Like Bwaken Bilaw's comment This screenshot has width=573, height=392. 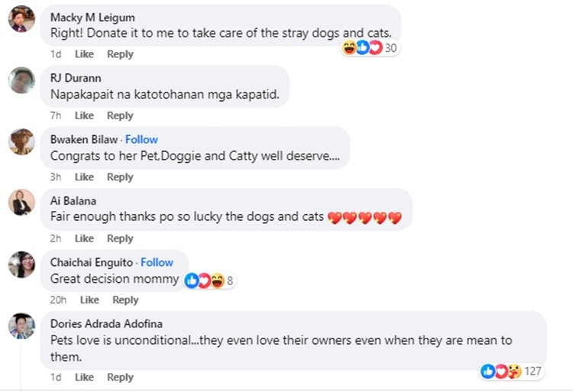point(84,177)
